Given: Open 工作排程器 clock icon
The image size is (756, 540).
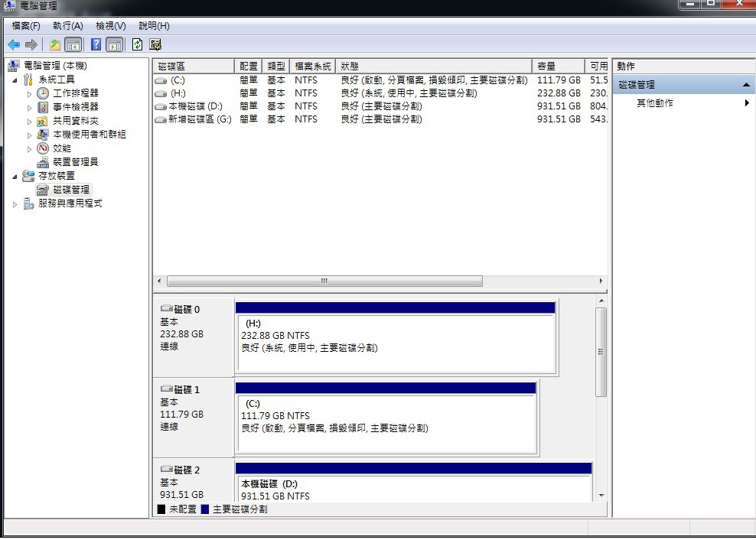Looking at the screenshot, I should coord(43,93).
